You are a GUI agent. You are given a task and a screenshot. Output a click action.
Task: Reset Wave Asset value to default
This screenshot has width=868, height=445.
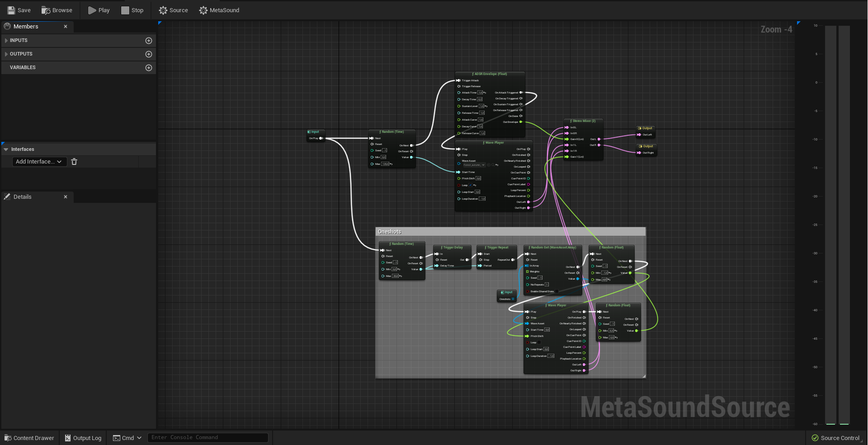pyautogui.click(x=497, y=165)
